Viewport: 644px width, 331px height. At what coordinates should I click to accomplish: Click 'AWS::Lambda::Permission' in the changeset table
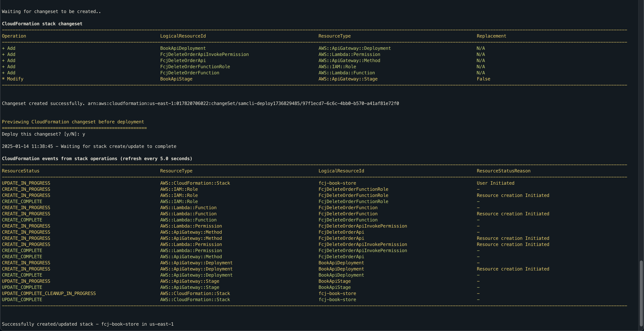coord(349,54)
